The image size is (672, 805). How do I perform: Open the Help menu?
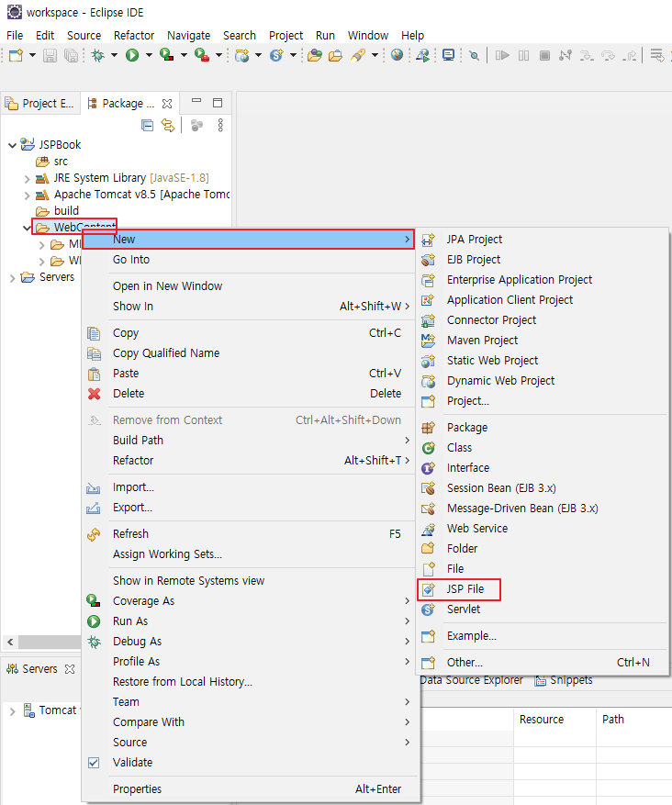click(x=412, y=36)
